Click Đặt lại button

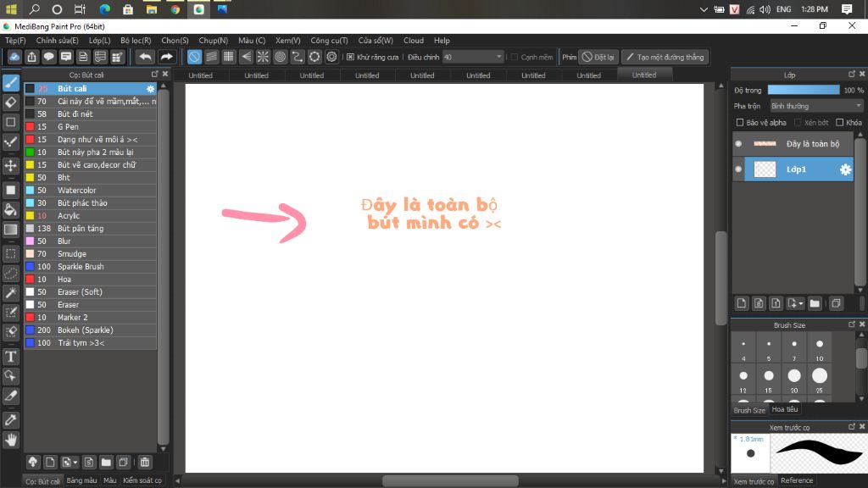(x=598, y=57)
